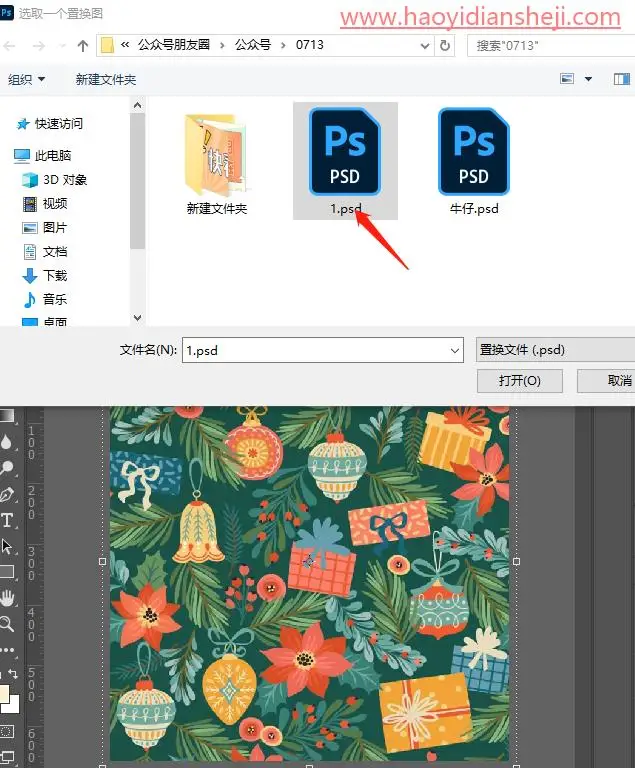Select the Hand tool
Image resolution: width=635 pixels, height=768 pixels.
click(x=7, y=598)
